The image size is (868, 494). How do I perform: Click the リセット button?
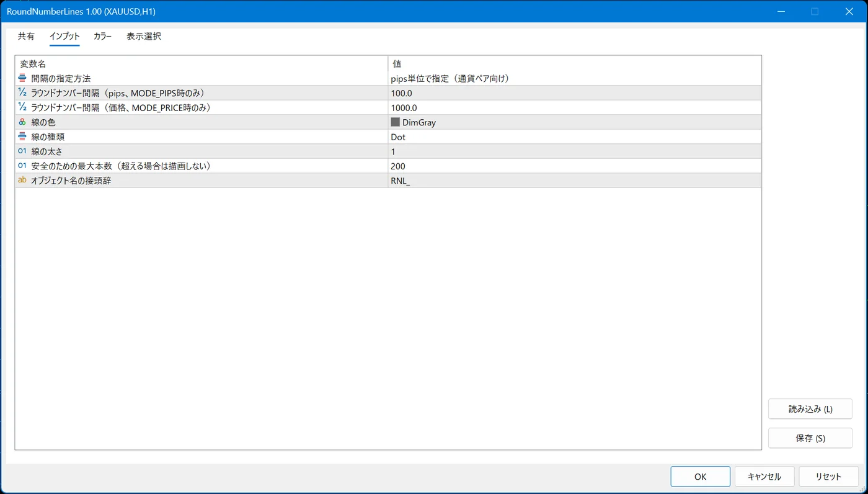[x=828, y=477]
